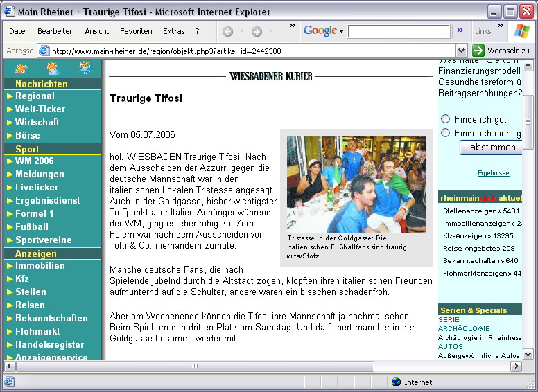Click the Goldgasse football fans photo

(x=356, y=184)
